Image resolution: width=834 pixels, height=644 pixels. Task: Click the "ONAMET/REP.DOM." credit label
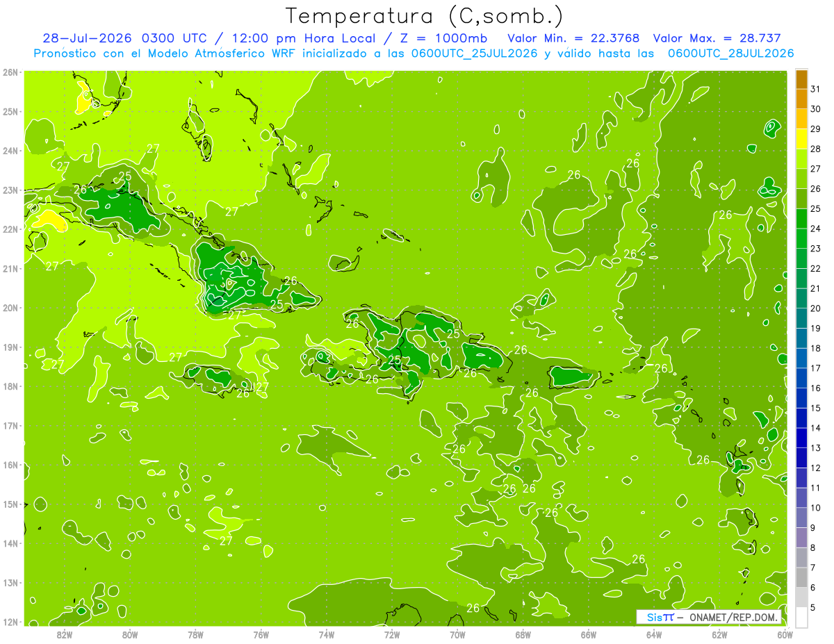[734, 617]
